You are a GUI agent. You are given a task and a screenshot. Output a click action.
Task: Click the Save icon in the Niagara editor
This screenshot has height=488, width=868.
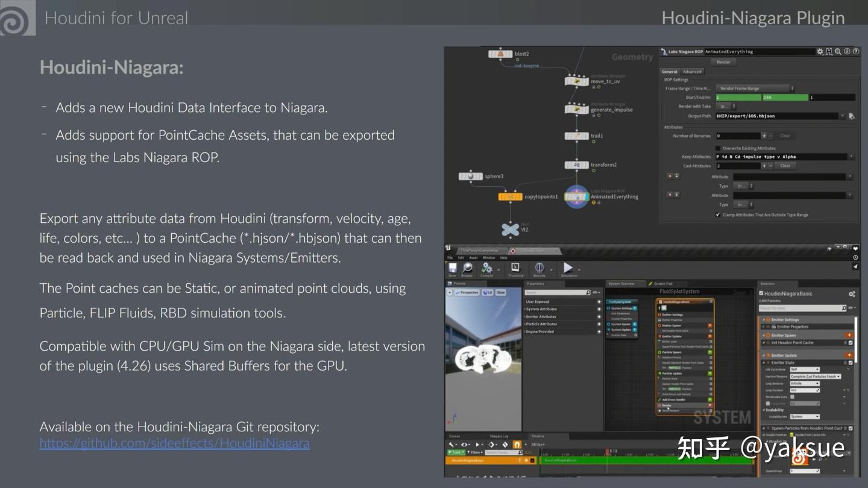(453, 267)
